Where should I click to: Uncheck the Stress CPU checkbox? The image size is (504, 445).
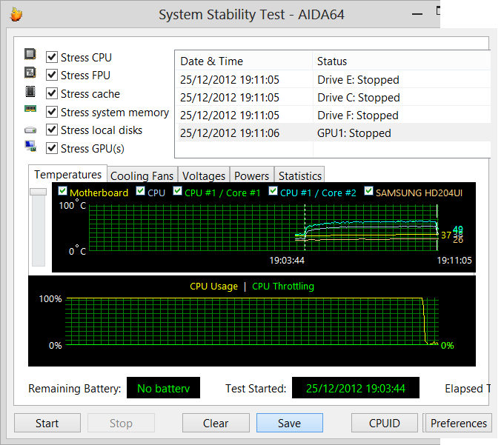click(x=52, y=57)
